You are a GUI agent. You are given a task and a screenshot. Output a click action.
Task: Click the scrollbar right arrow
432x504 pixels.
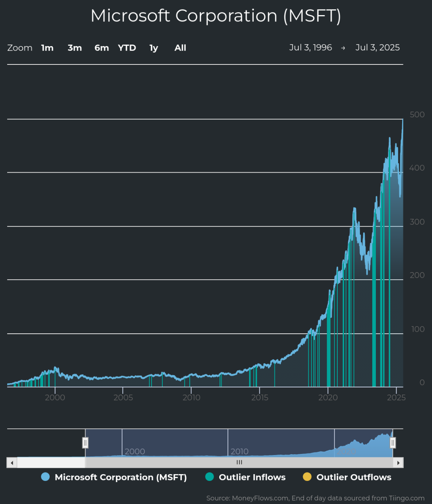click(x=398, y=463)
